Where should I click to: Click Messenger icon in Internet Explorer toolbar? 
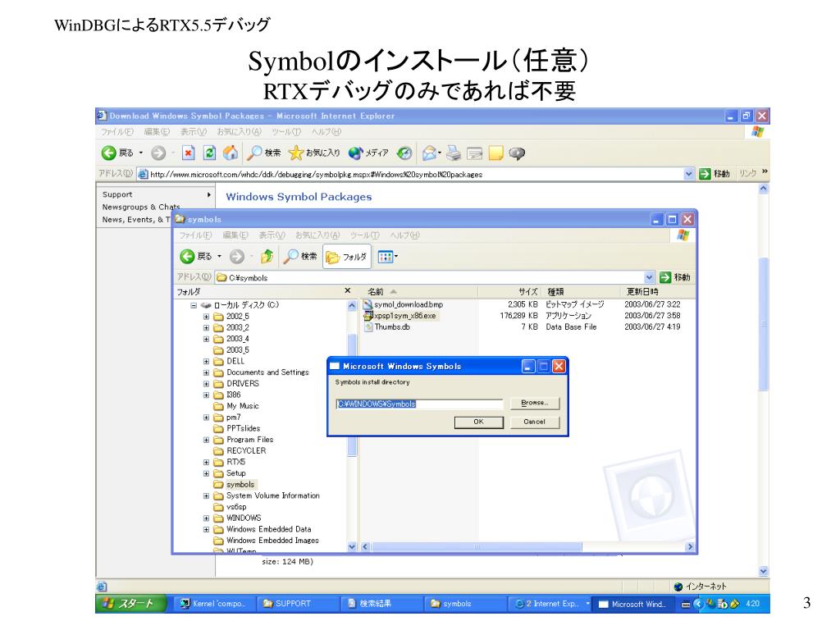(517, 153)
